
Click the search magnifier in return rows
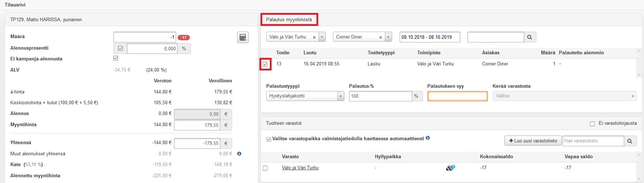[530, 37]
